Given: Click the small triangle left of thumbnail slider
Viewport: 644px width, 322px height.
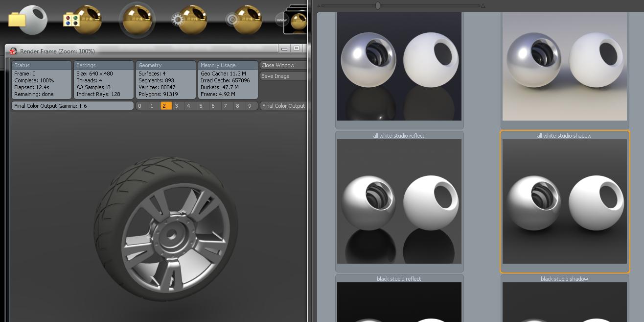Looking at the screenshot, I should point(319,6).
